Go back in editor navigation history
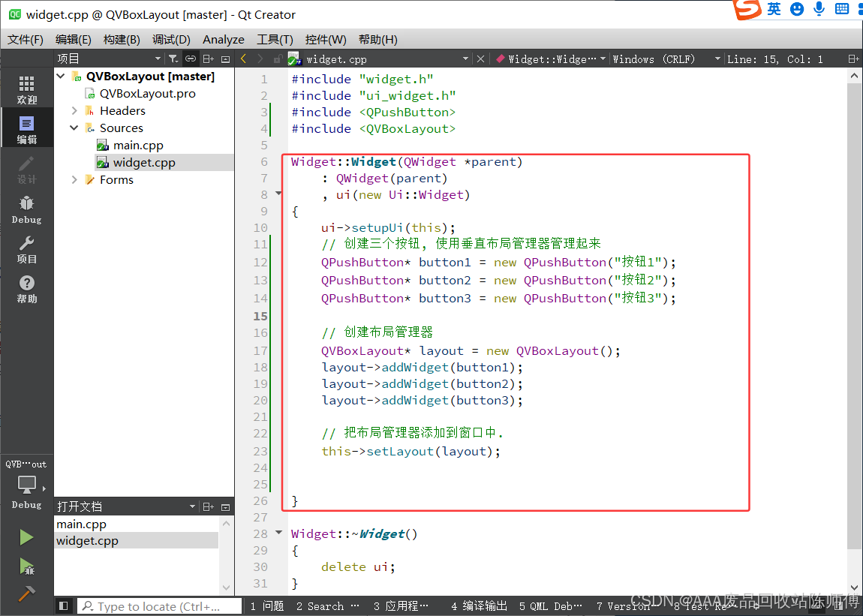 coord(243,59)
